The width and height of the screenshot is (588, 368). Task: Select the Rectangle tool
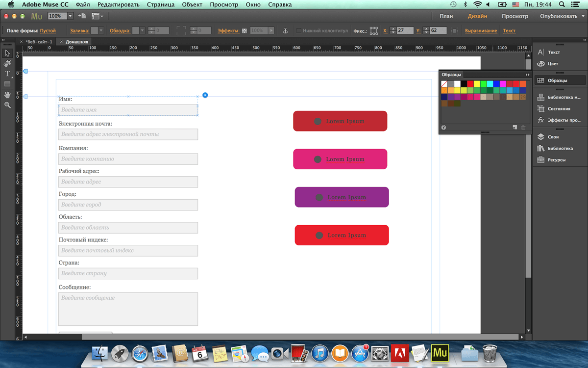tap(7, 84)
